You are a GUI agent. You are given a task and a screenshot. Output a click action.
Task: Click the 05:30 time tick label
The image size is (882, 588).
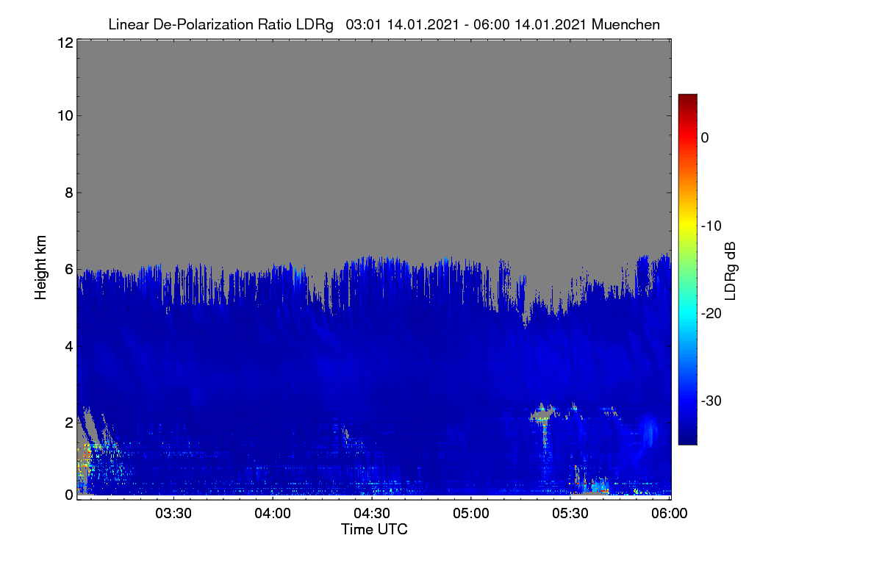(x=571, y=514)
